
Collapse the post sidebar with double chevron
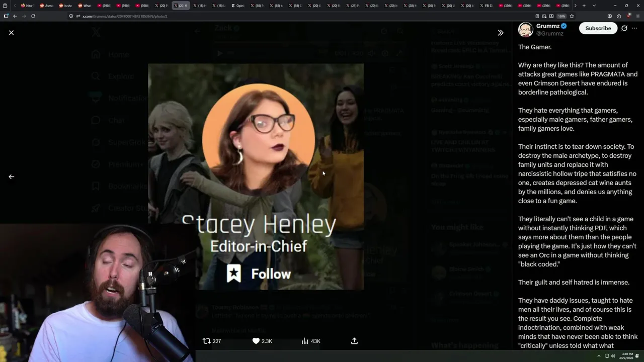click(500, 33)
